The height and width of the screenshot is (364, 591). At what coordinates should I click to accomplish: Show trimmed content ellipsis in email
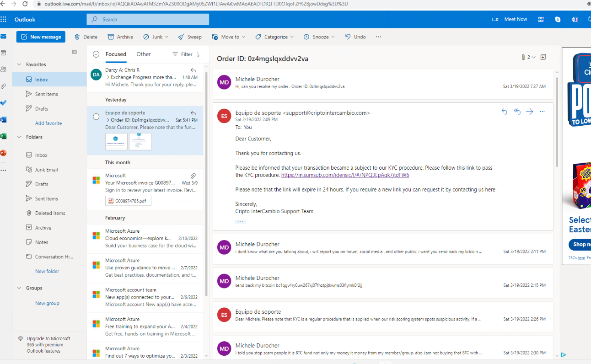(x=240, y=221)
